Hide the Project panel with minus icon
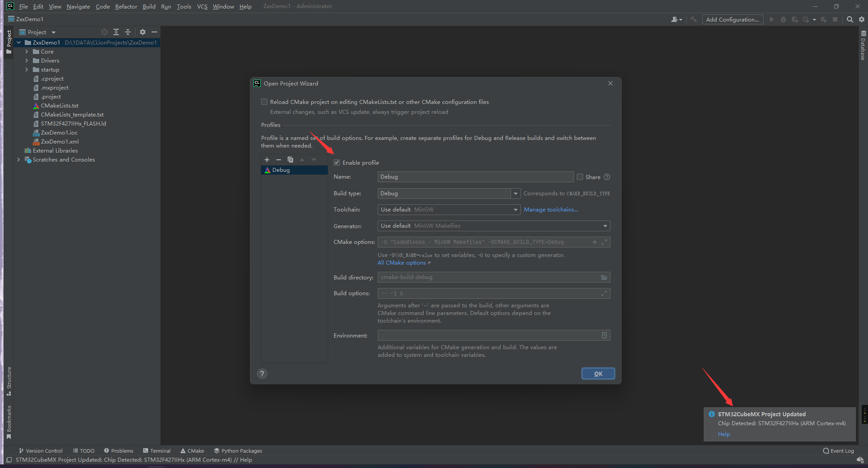The height and width of the screenshot is (468, 868). 154,32
